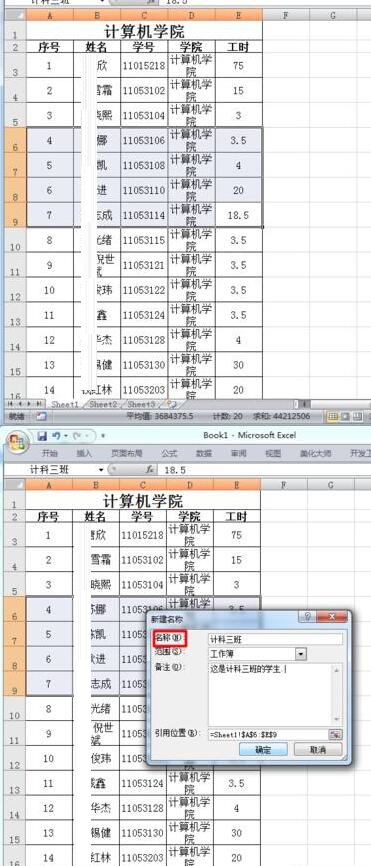Open the 美化大师 ribbon tab
This screenshot has width=371, height=866.
click(x=315, y=454)
